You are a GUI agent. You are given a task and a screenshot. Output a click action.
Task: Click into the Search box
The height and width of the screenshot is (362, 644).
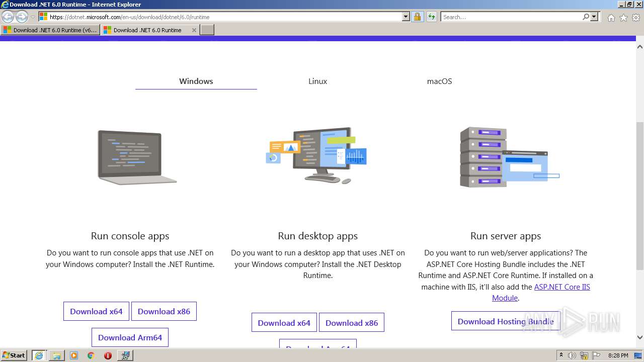(x=511, y=17)
